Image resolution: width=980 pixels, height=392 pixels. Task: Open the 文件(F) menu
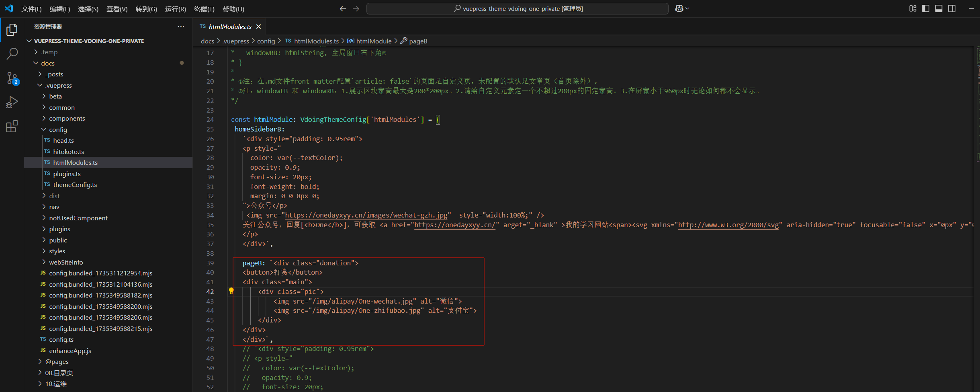click(x=31, y=9)
